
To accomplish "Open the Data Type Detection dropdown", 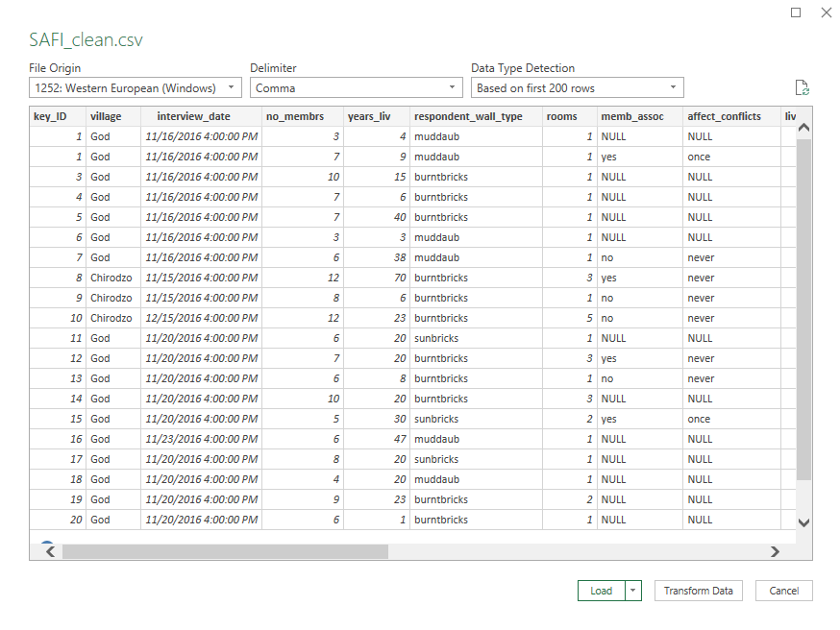I will pyautogui.click(x=577, y=87).
